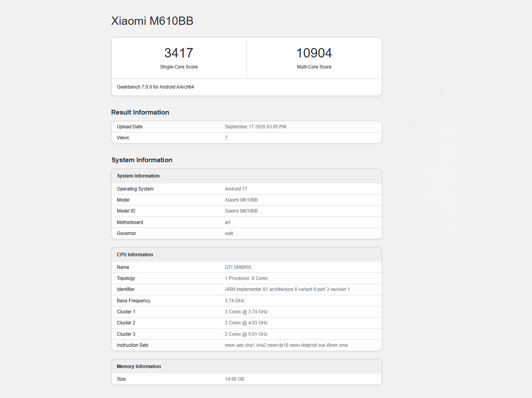Select 2 Cores @ 5.01 GHz value
532x398 pixels.
(246, 334)
